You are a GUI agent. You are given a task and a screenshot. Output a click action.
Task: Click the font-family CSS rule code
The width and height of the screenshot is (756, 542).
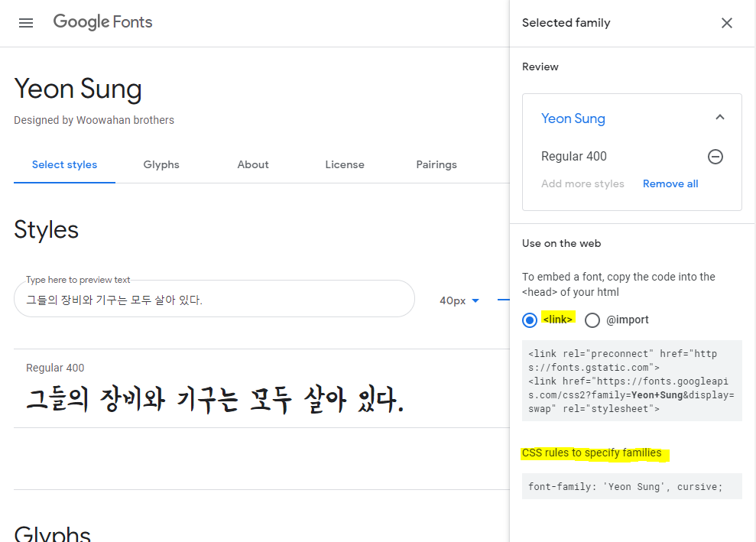(631, 486)
